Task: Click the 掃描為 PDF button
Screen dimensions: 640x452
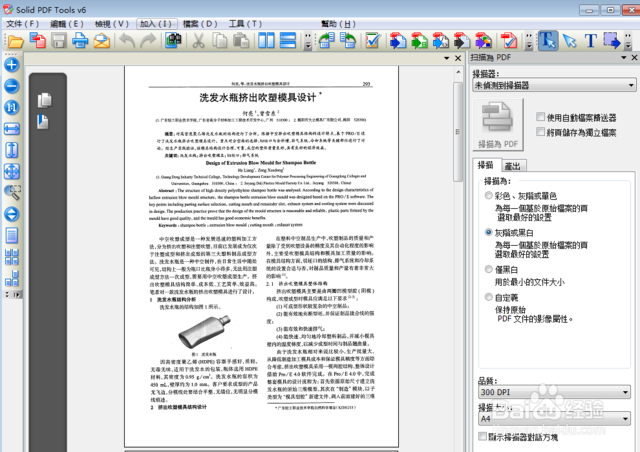Action: [498, 125]
